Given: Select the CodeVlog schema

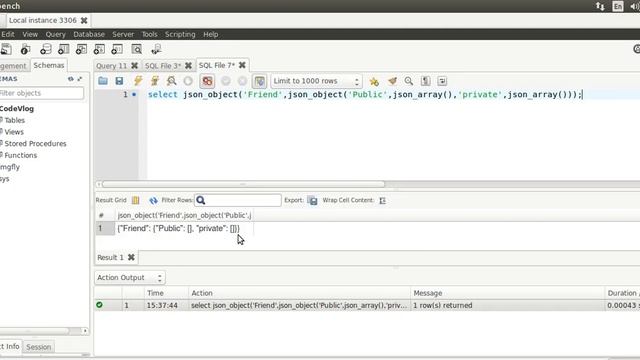Looking at the screenshot, I should click(17, 109).
